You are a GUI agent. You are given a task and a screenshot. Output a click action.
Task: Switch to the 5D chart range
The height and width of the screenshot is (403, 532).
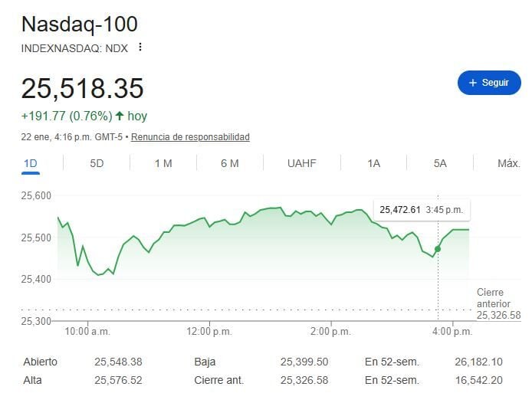(x=97, y=163)
